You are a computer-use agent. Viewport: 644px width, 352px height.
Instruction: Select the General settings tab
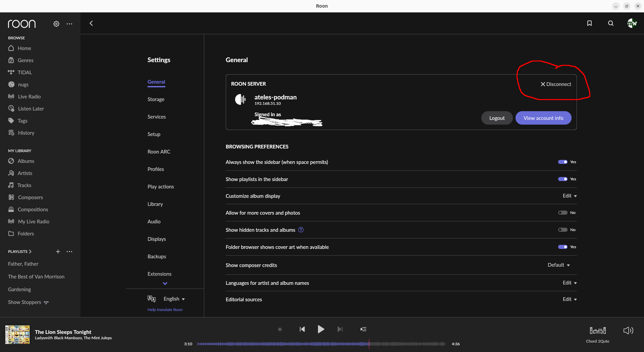coord(156,82)
